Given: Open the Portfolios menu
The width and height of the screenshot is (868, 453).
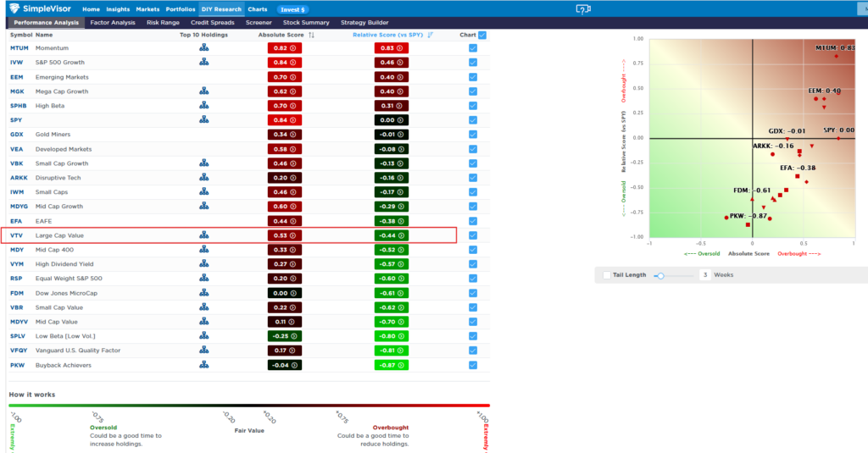Looking at the screenshot, I should [181, 9].
